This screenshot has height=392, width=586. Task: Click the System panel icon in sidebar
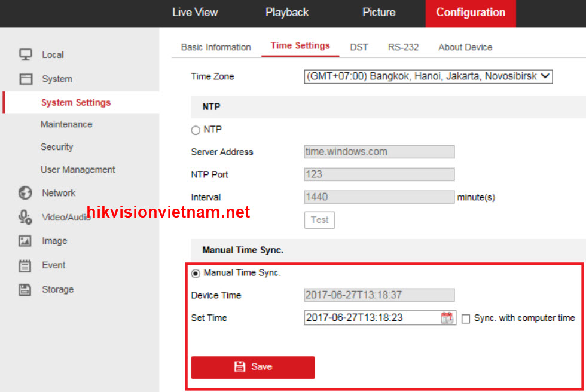pyautogui.click(x=25, y=79)
